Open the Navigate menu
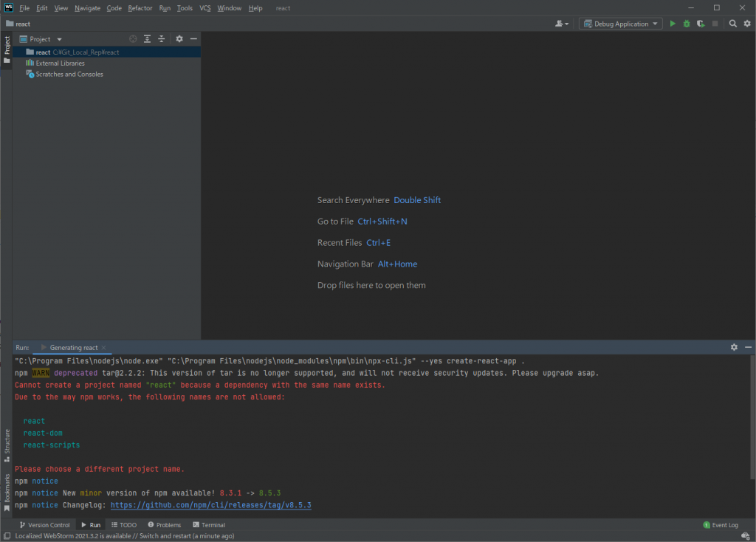The image size is (756, 542). (x=87, y=8)
